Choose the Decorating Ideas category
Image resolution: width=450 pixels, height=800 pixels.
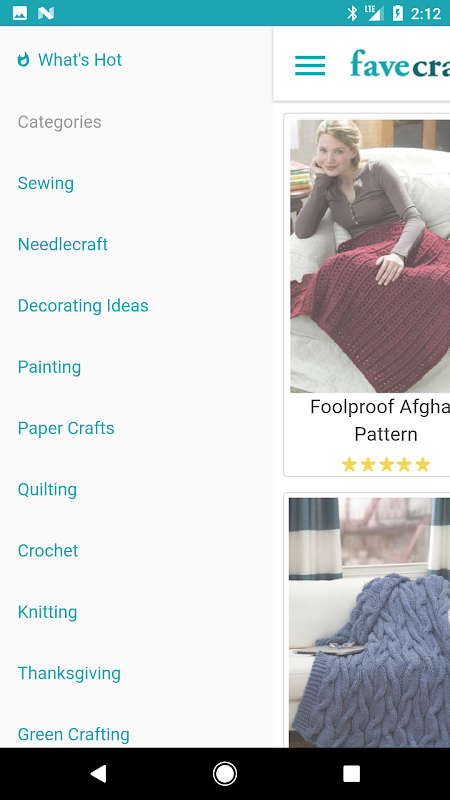(83, 306)
